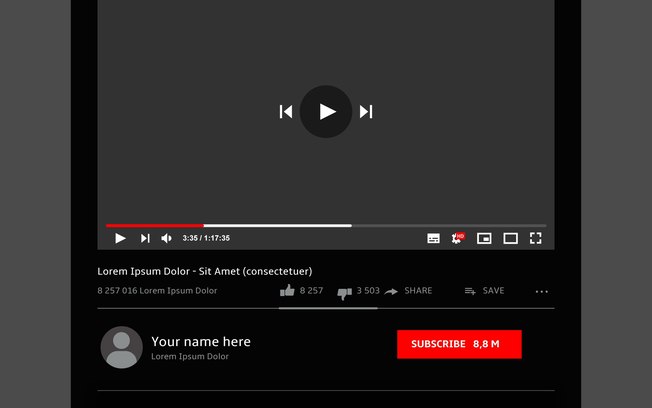Image resolution: width=652 pixels, height=408 pixels.
Task: Click the 3:35 / 1:17:35 time display
Action: pyautogui.click(x=206, y=238)
